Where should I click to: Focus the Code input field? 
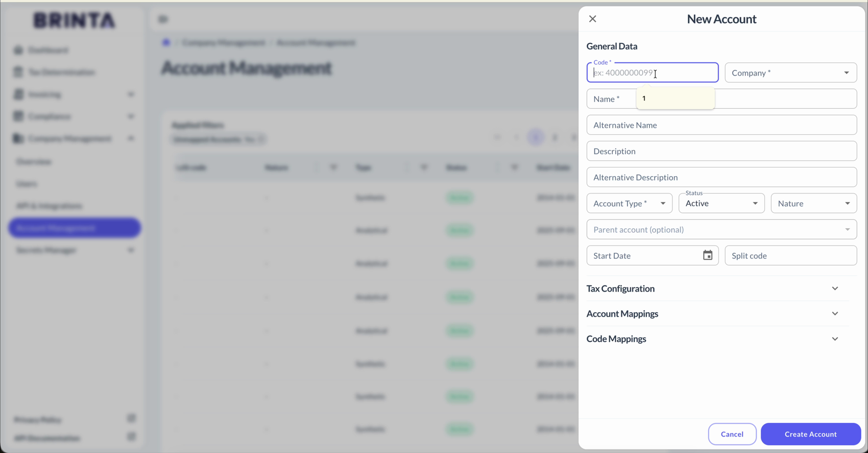point(652,73)
